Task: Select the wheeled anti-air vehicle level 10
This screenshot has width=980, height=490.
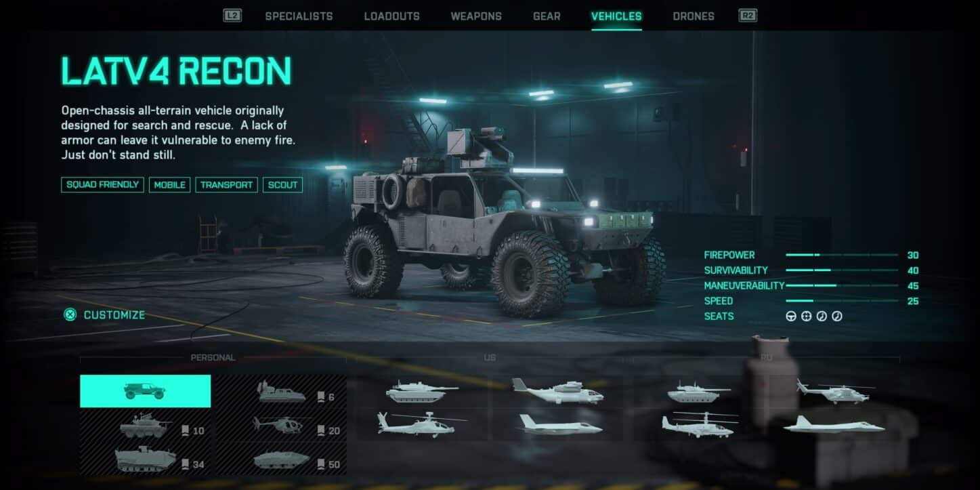Action: [145, 426]
